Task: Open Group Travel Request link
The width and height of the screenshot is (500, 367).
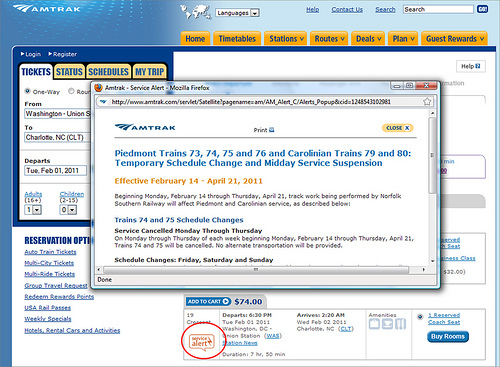Action: coord(56,285)
